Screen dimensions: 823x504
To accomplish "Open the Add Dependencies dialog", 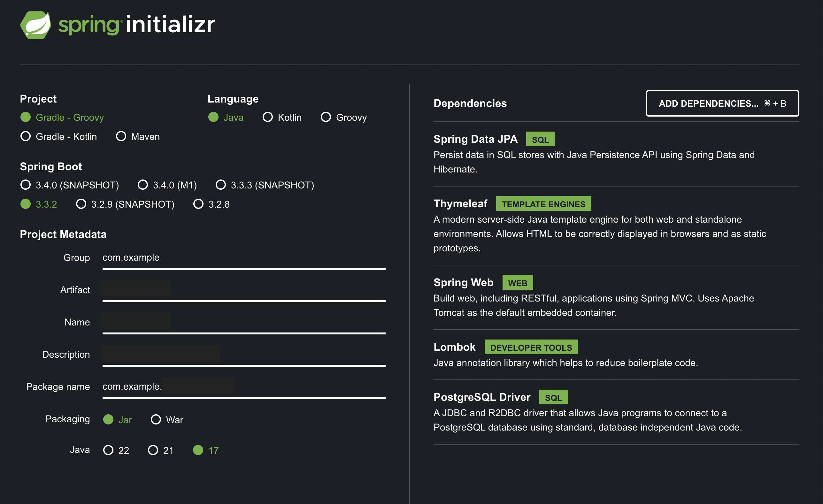I will coord(722,103).
